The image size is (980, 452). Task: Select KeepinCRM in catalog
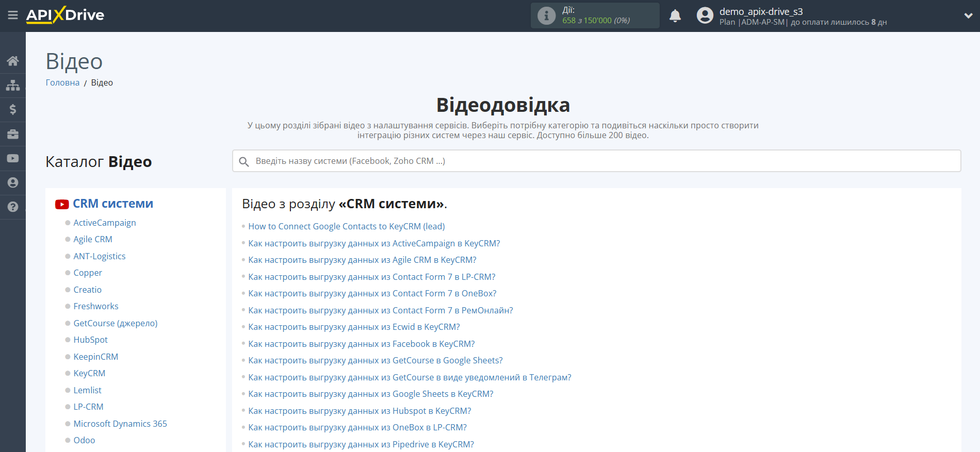point(96,357)
